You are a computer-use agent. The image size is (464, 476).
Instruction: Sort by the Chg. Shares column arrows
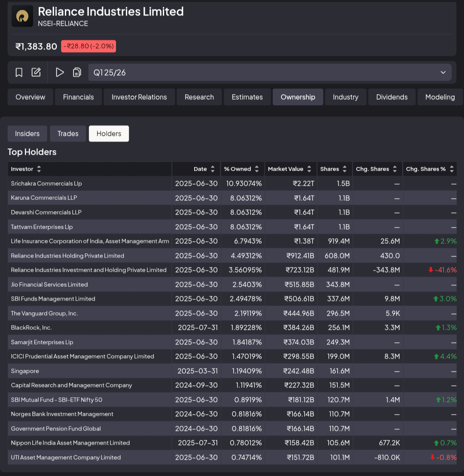[394, 169]
